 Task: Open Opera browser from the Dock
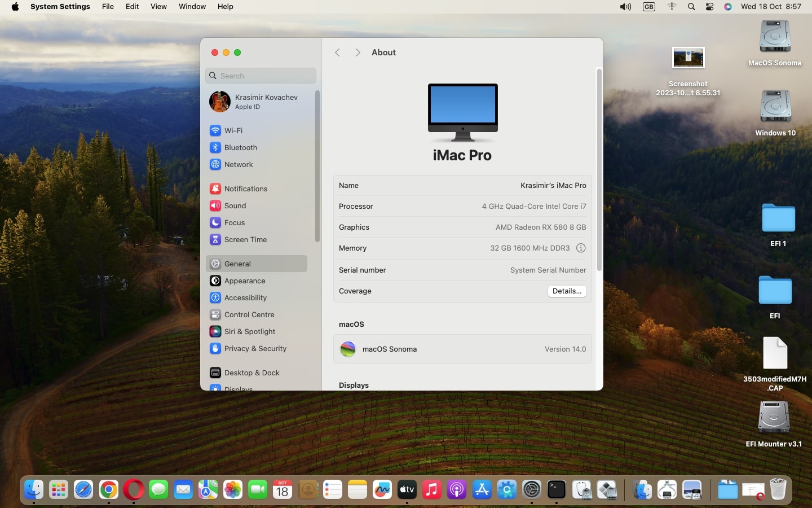[x=134, y=489]
